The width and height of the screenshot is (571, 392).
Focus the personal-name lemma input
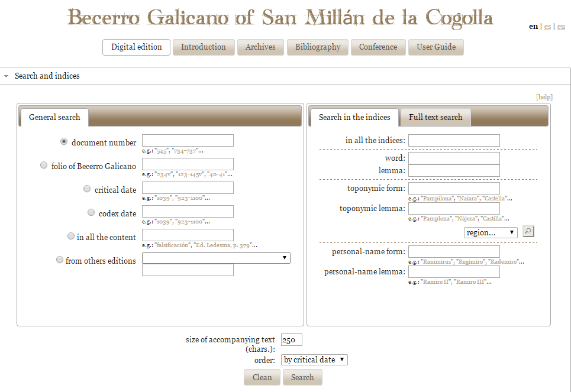pos(454,271)
